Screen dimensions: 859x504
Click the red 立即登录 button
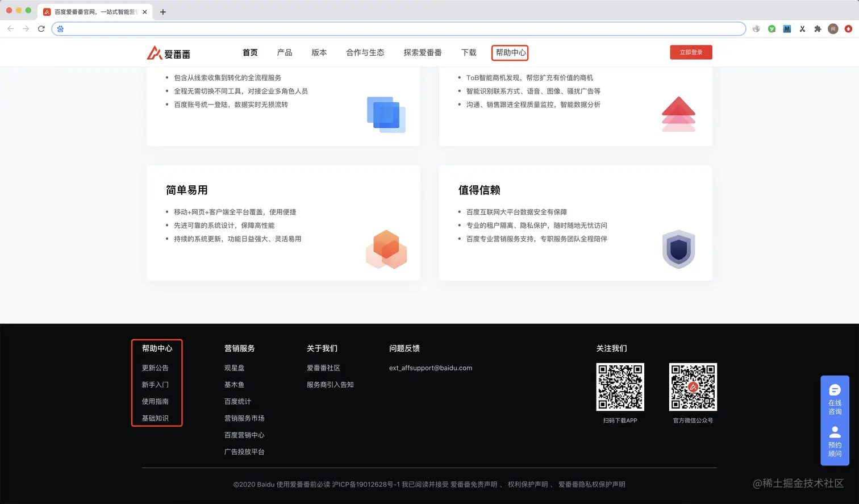(x=691, y=52)
